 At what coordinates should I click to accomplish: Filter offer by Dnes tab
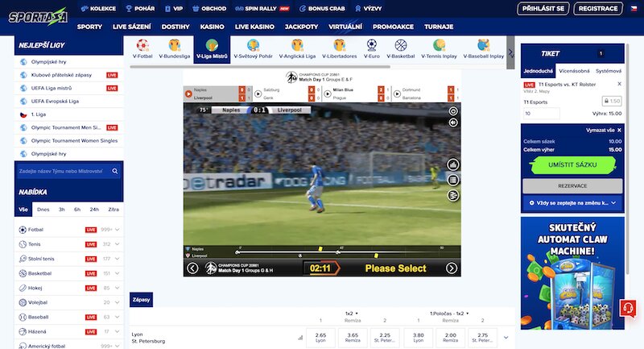pyautogui.click(x=43, y=210)
